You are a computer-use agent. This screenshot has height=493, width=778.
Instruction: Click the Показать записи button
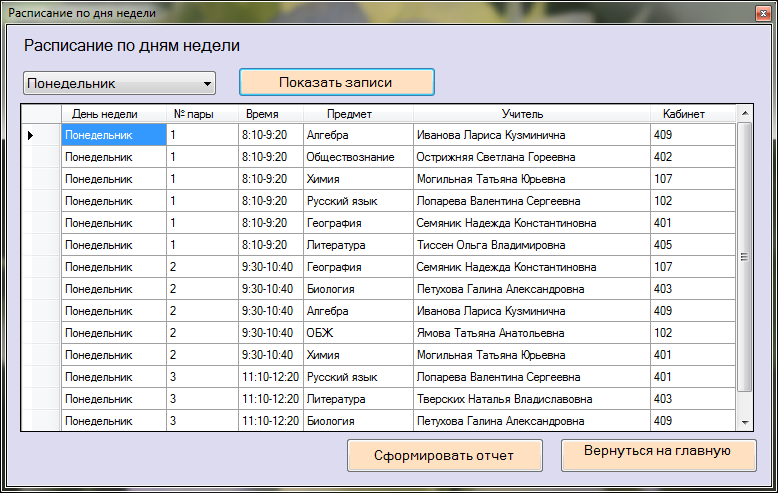click(337, 82)
